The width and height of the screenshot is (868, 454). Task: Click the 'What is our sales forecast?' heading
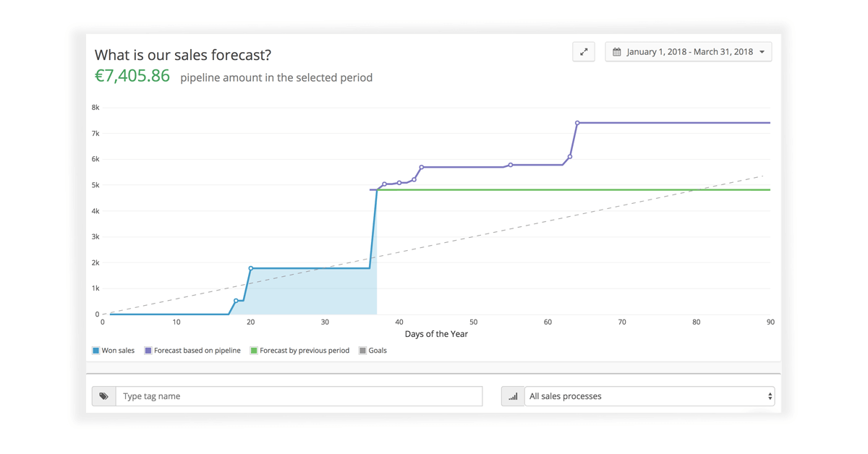183,55
